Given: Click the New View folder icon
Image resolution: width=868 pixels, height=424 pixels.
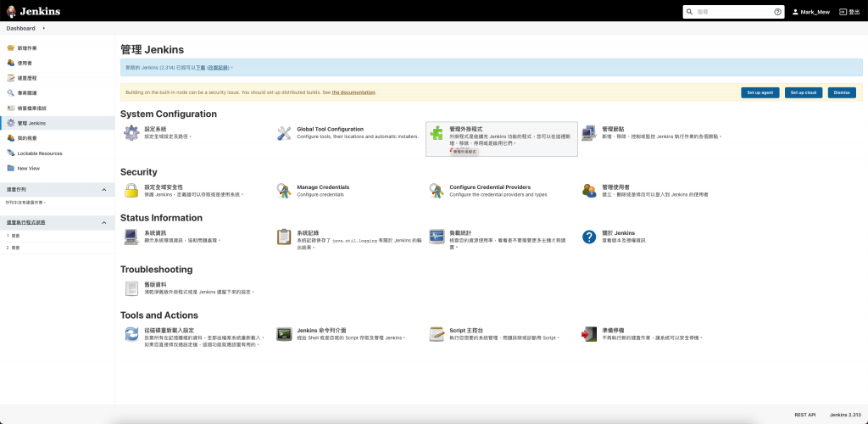Looking at the screenshot, I should coord(10,168).
